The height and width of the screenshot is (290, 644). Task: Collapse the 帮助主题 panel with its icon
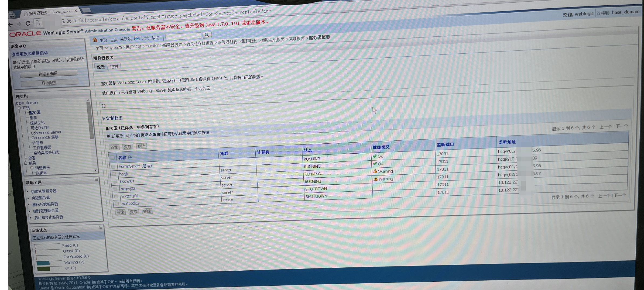pos(96,179)
